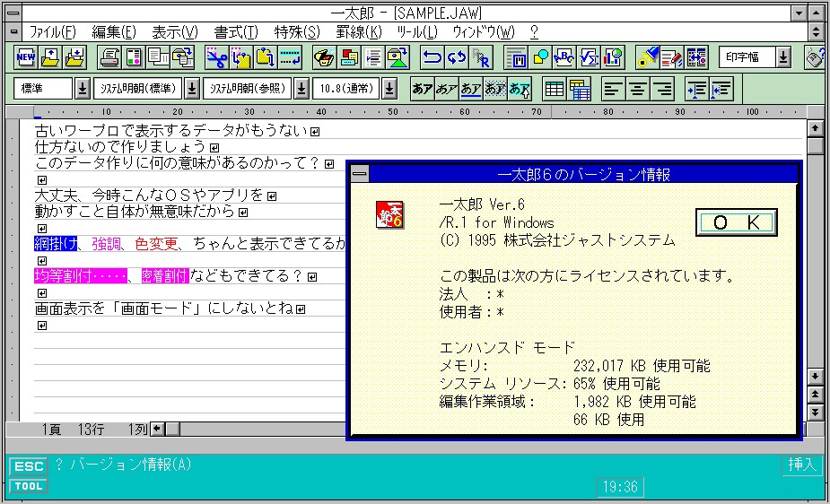Open the 10.8(通常) font size dropdown

(390, 89)
